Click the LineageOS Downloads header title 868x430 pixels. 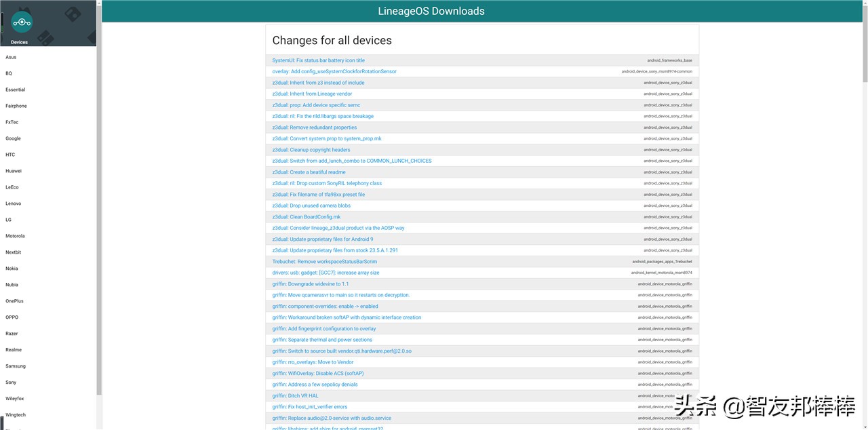pos(431,11)
